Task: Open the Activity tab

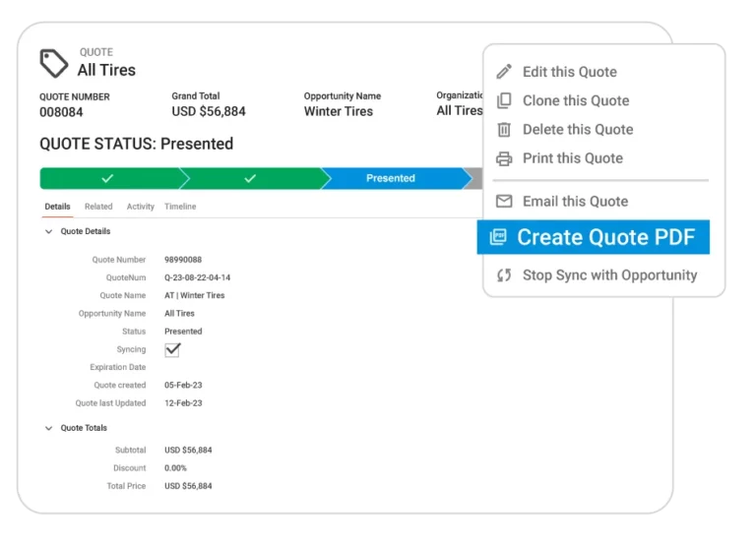Action: pyautogui.click(x=140, y=207)
